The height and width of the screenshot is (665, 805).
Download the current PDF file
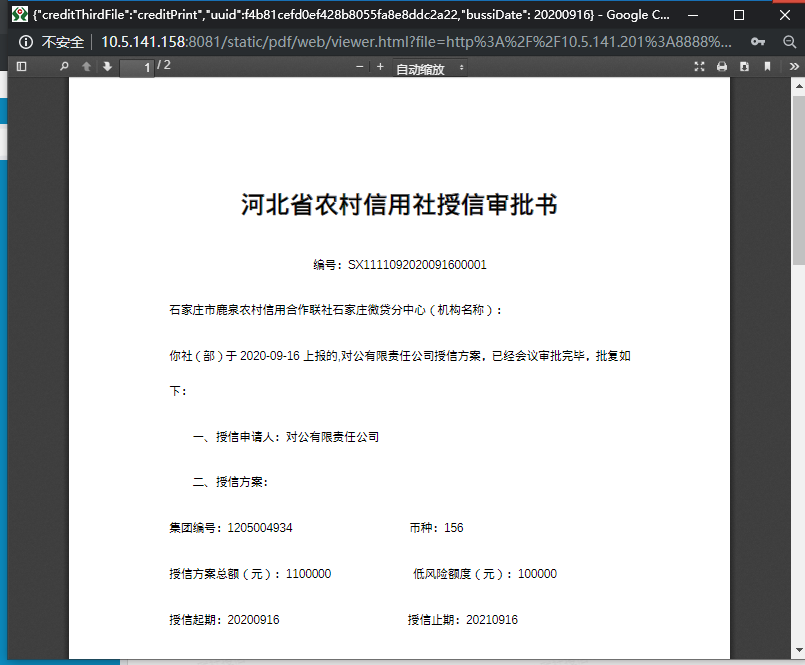745,66
